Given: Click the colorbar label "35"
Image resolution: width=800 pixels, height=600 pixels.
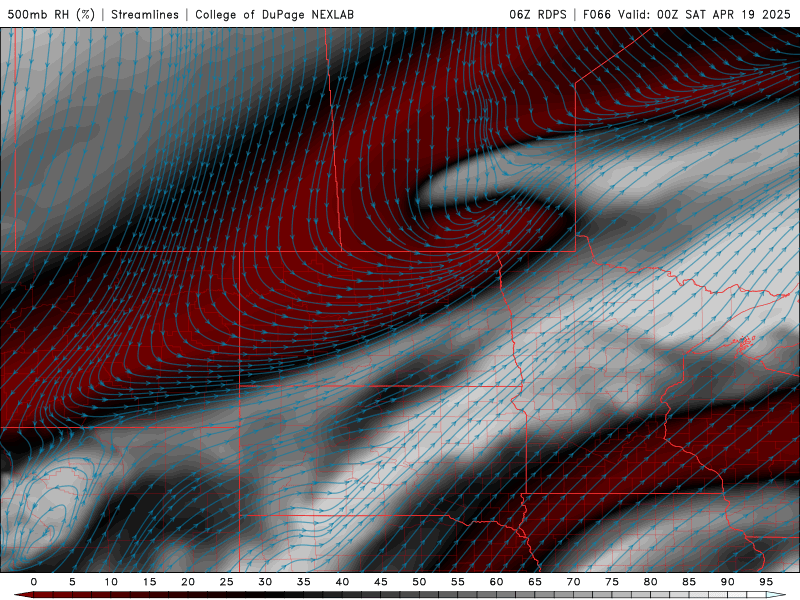Looking at the screenshot, I should pyautogui.click(x=304, y=582).
